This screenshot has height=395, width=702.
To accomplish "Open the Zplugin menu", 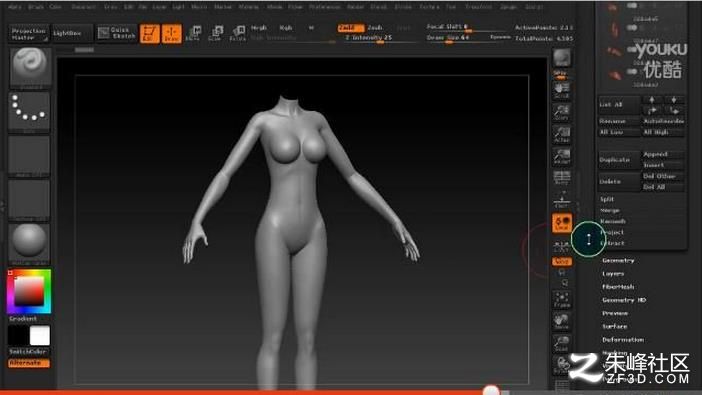I will click(509, 7).
